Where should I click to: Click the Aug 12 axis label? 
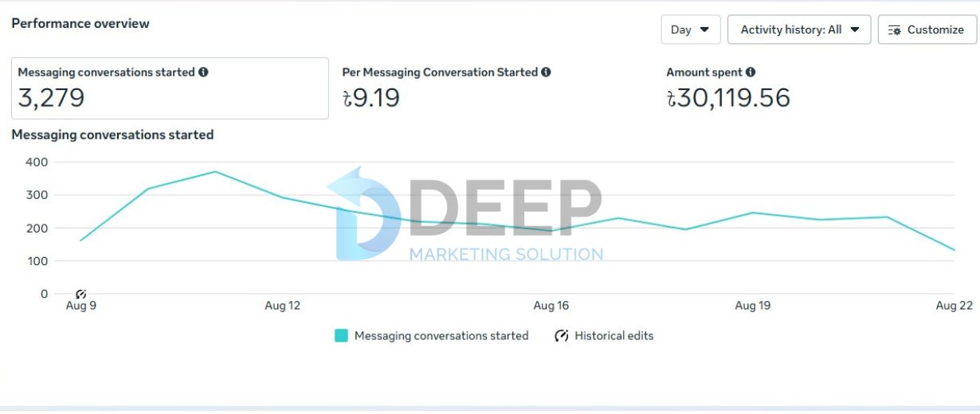pos(283,306)
